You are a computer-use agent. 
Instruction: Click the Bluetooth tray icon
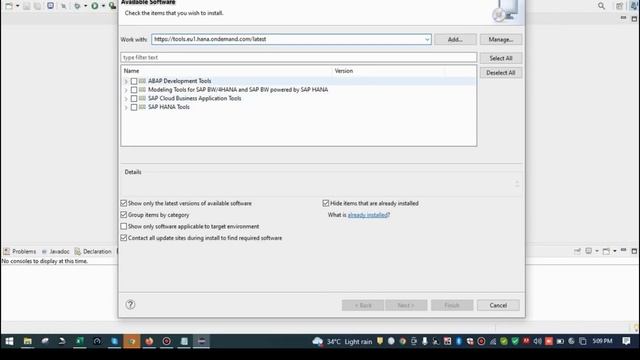(458, 341)
